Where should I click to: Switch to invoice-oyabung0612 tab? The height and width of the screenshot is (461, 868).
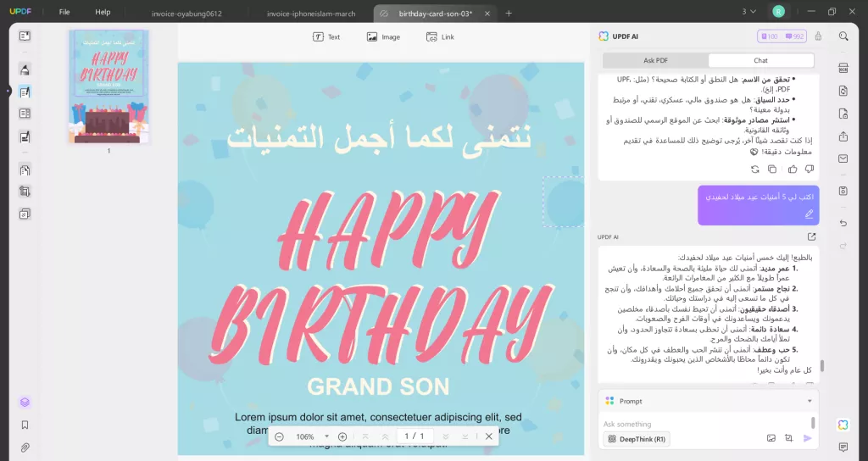tap(186, 14)
